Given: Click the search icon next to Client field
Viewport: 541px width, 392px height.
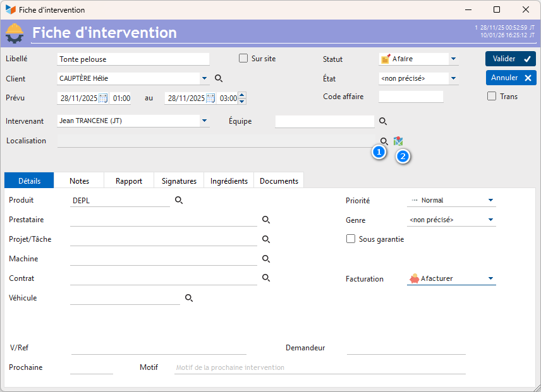Looking at the screenshot, I should pyautogui.click(x=219, y=78).
